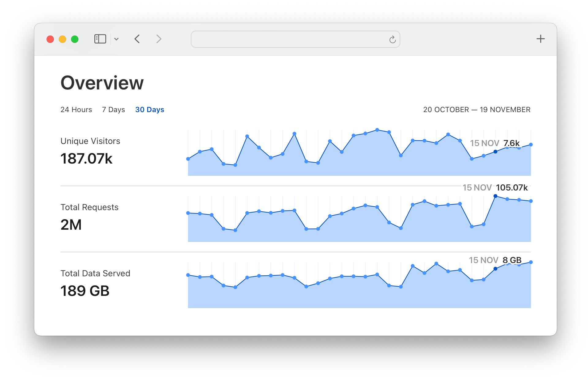Select the highlighted 15 Nov point on Data Served chart

(495, 269)
